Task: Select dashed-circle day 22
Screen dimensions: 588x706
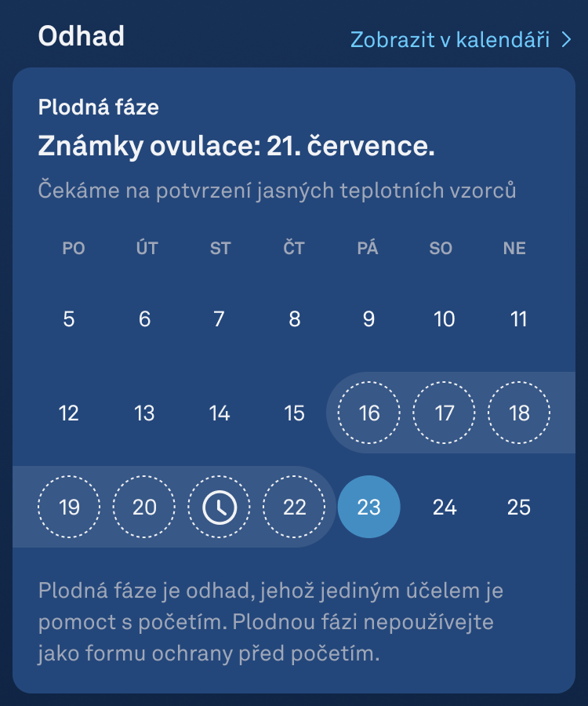Action: pos(295,508)
